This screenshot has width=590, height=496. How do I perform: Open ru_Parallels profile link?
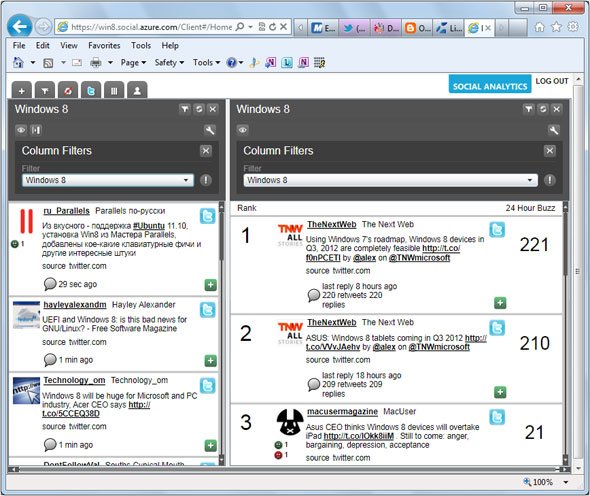[x=67, y=211]
